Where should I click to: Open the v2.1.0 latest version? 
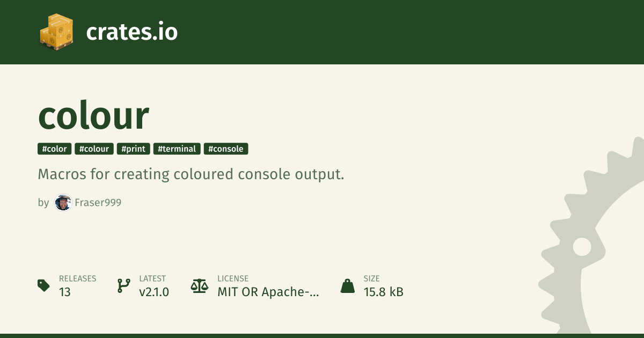(154, 292)
